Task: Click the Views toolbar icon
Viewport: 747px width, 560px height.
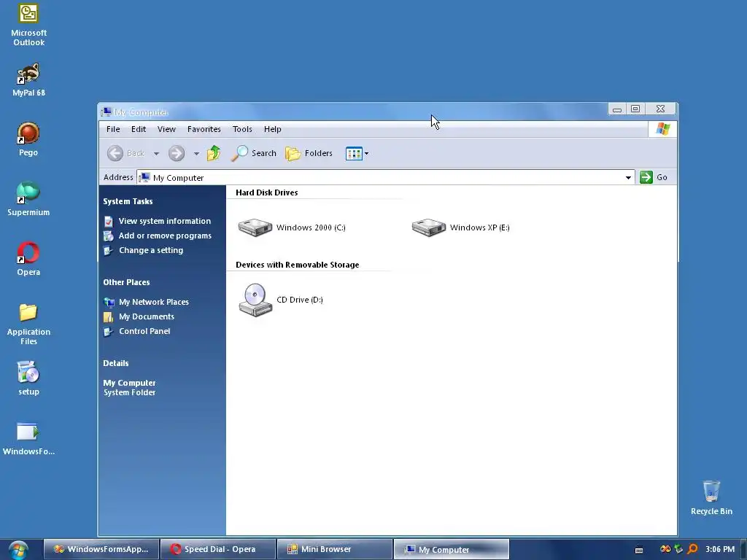Action: click(x=354, y=153)
